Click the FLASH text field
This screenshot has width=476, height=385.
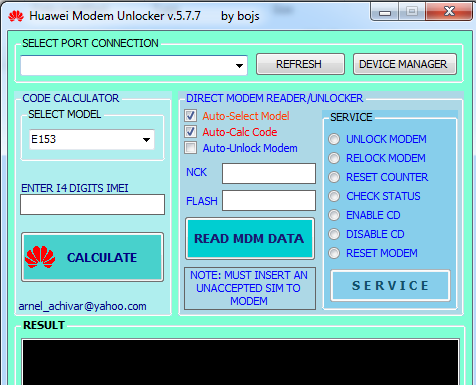pyautogui.click(x=269, y=201)
